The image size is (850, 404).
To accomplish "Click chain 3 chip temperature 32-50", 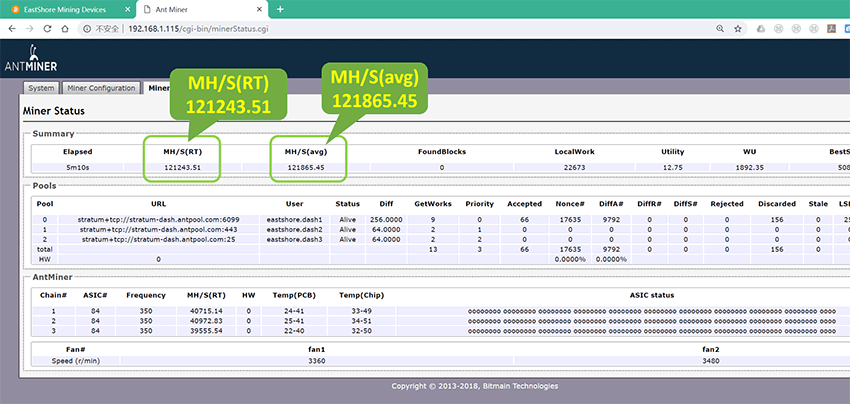I will click(362, 331).
